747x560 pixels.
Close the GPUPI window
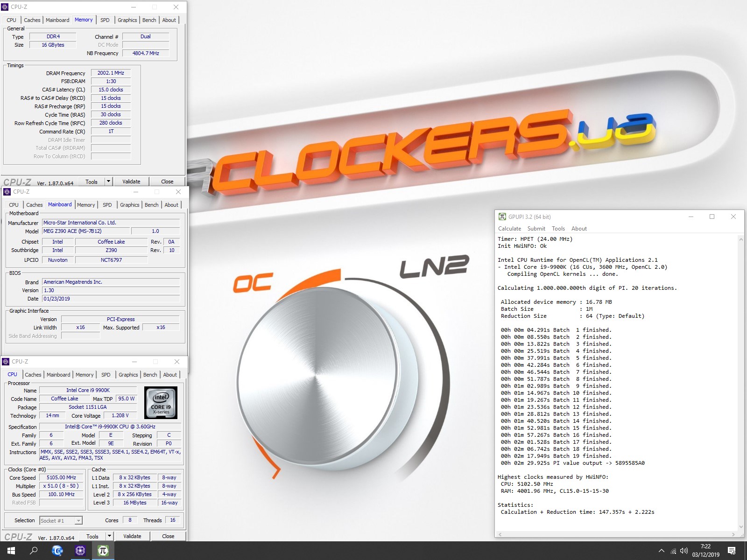pos(733,217)
